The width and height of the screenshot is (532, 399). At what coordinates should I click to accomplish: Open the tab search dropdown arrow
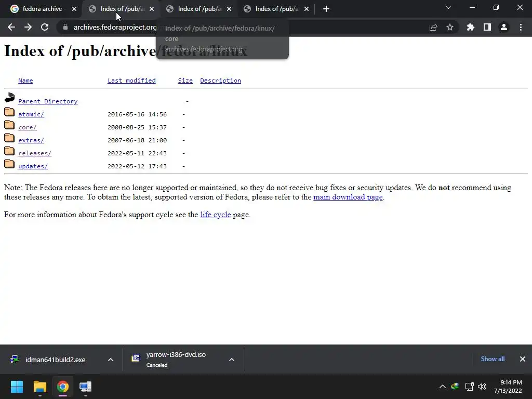[x=448, y=7]
